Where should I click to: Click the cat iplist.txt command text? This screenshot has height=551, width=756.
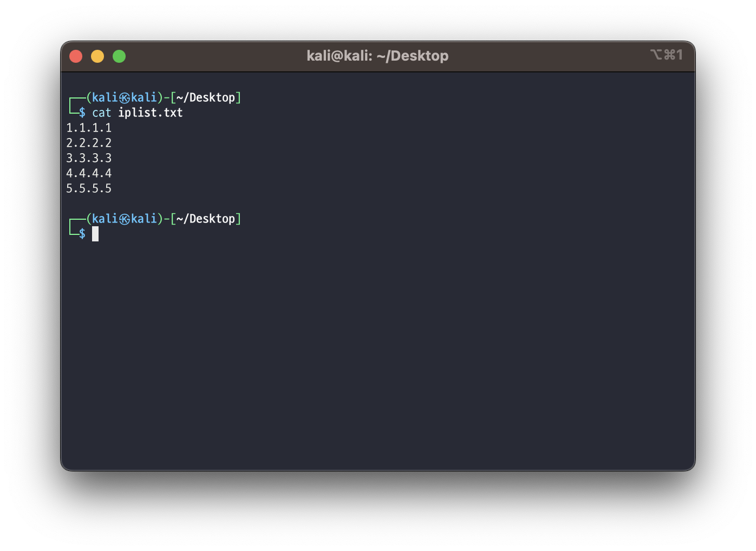pos(138,113)
